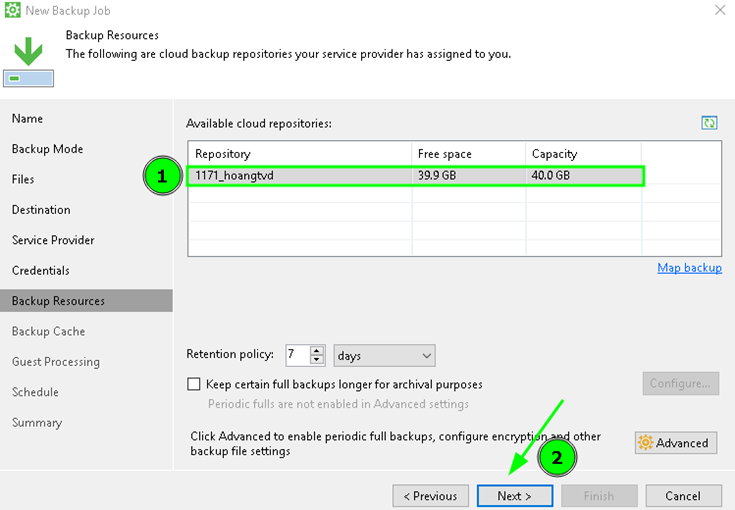Screen dimensions: 735x510
Task: Open the Files step in sidebar
Action: point(23,180)
